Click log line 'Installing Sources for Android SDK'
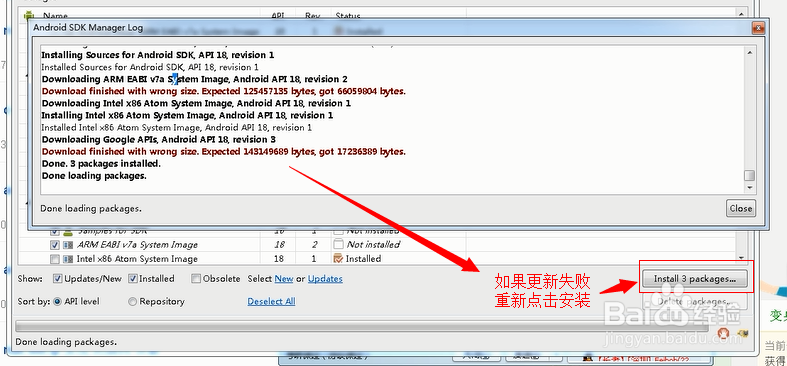The image size is (787, 366). [x=158, y=55]
